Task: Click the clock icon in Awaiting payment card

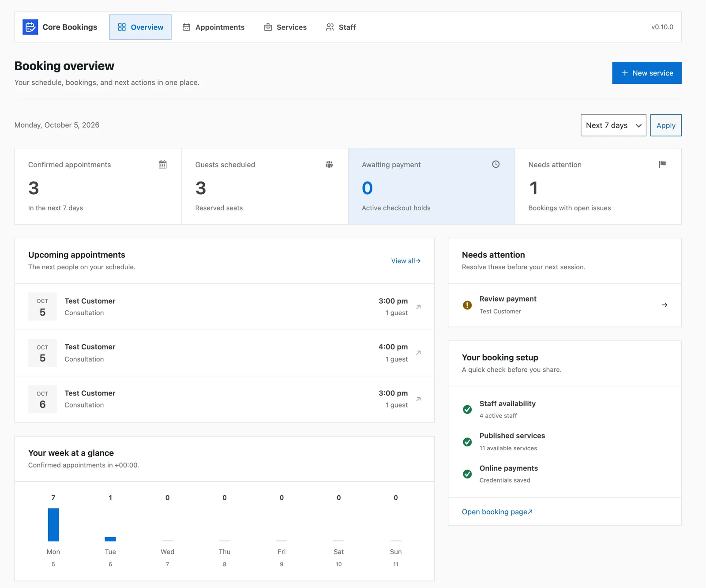Action: [x=496, y=164]
